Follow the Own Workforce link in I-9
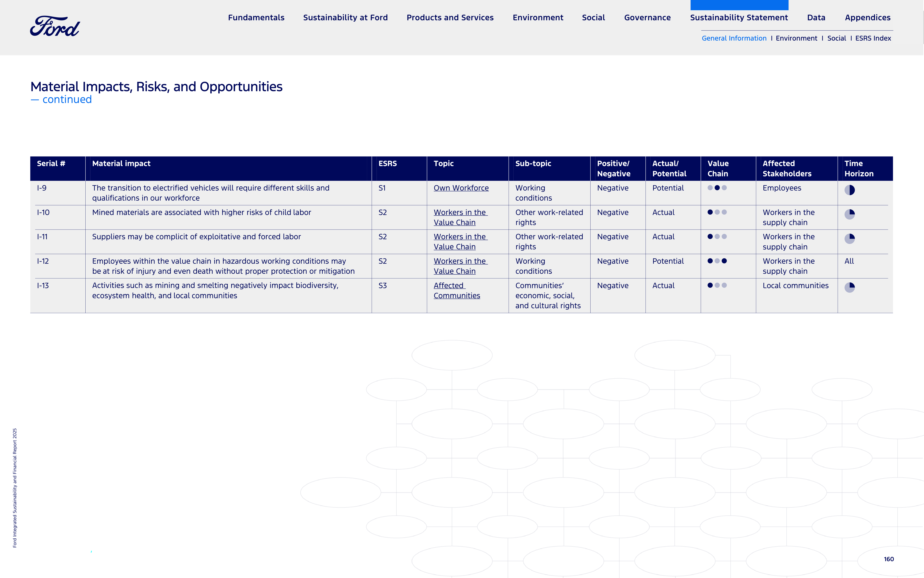 (x=461, y=188)
